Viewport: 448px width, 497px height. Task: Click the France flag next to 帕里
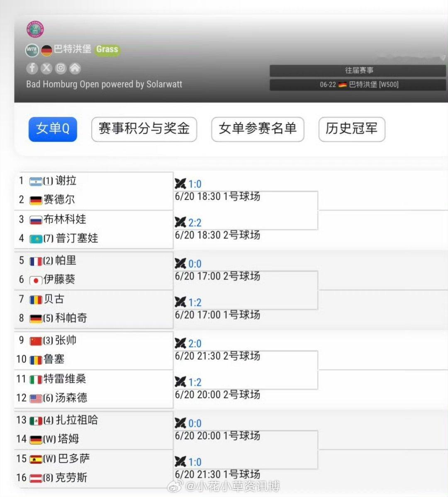tap(36, 262)
